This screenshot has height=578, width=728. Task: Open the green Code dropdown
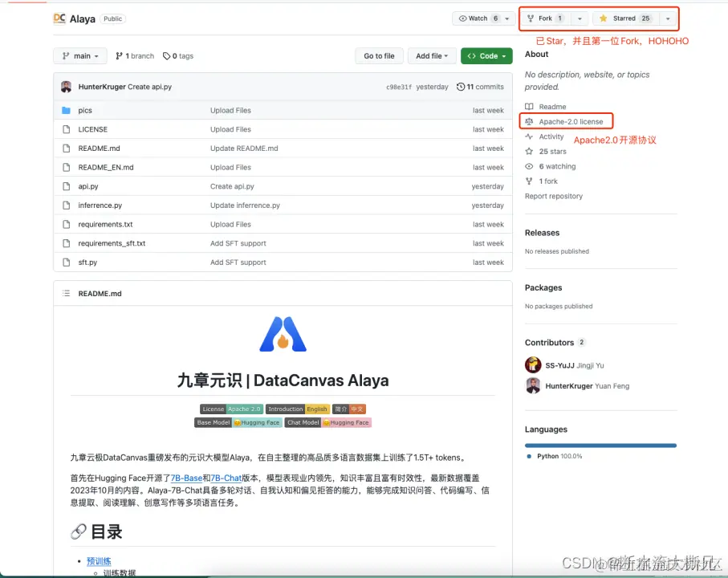[486, 55]
